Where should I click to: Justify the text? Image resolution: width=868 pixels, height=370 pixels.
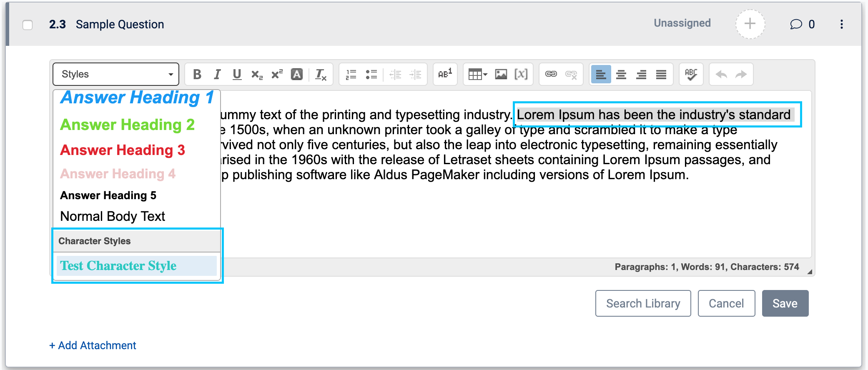(661, 74)
